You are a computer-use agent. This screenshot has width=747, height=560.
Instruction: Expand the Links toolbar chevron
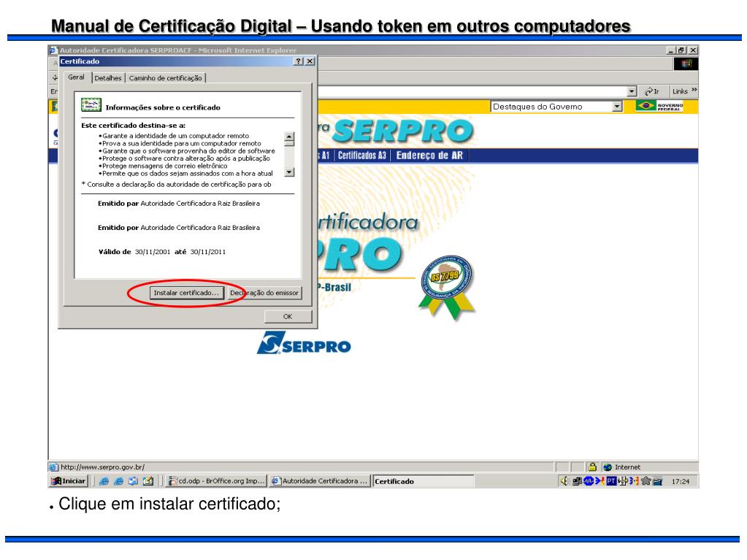[x=694, y=90]
